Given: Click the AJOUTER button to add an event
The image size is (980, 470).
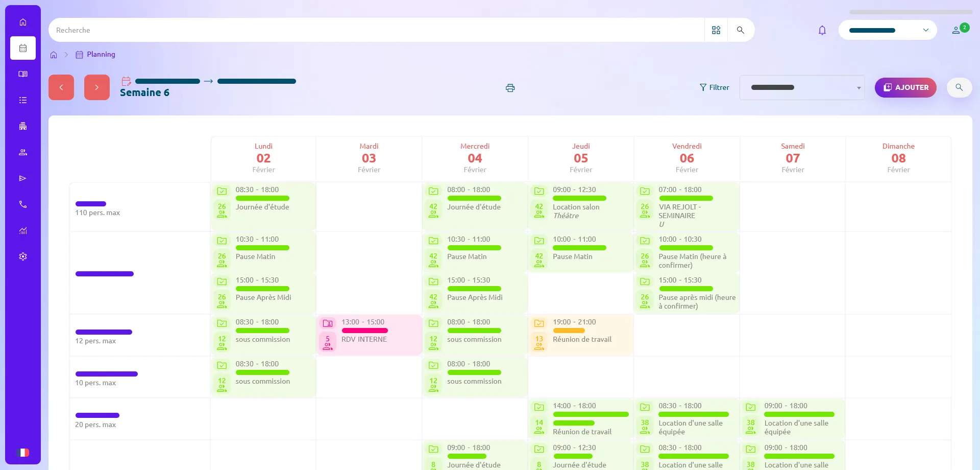Looking at the screenshot, I should 905,87.
